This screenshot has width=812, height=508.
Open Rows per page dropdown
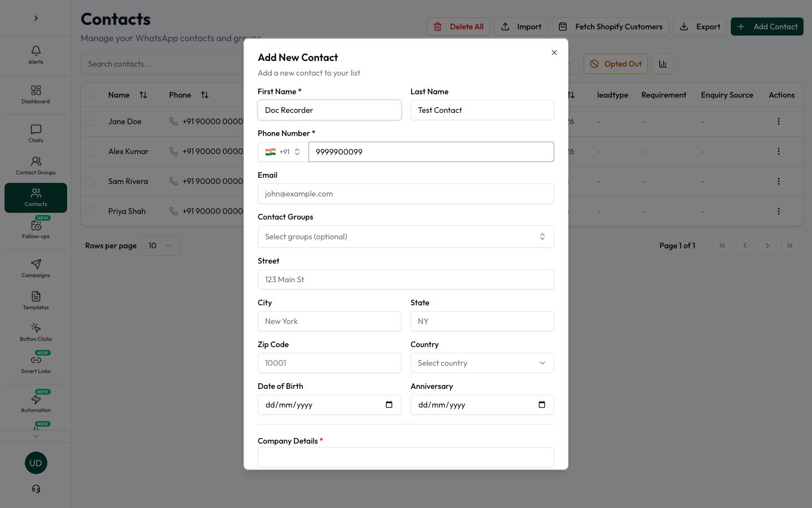(x=161, y=246)
